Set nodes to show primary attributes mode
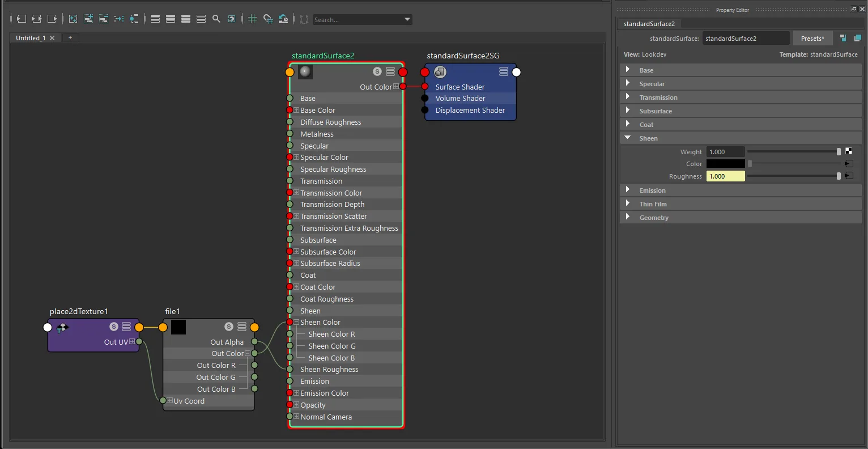The image size is (868, 449). 186,19
